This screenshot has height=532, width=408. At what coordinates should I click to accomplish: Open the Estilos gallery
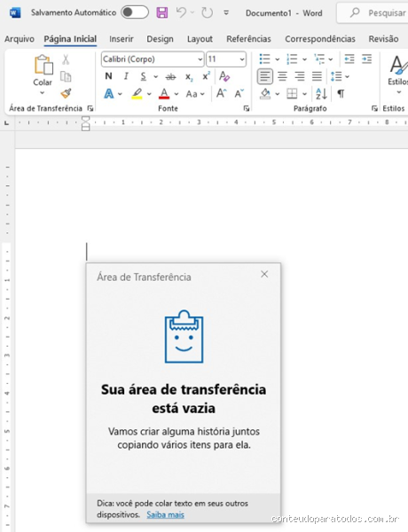[398, 73]
